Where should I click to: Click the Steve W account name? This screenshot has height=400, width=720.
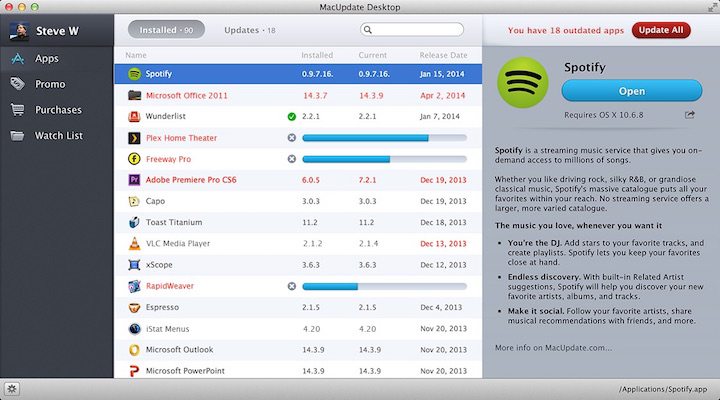point(57,31)
